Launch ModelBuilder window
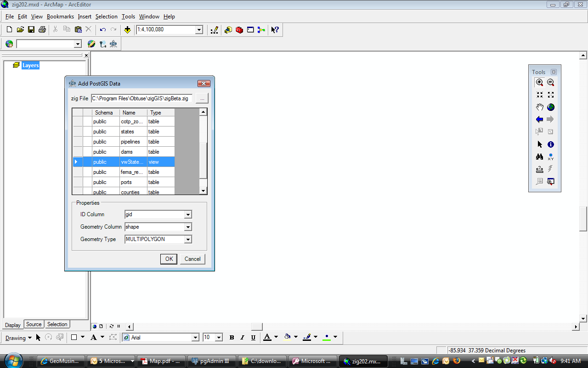 pos(261,29)
